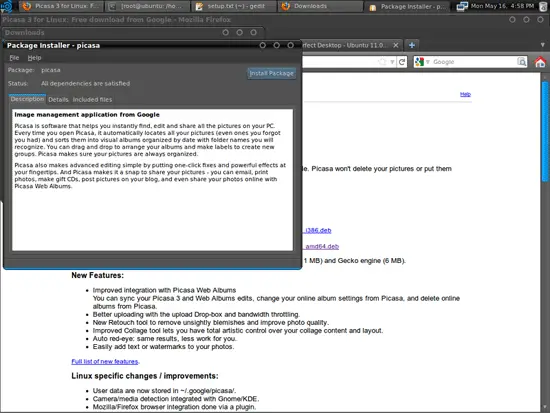Click the down arrow at the scrollbar's bottom
The width and height of the screenshot is (550, 413).
(545, 407)
